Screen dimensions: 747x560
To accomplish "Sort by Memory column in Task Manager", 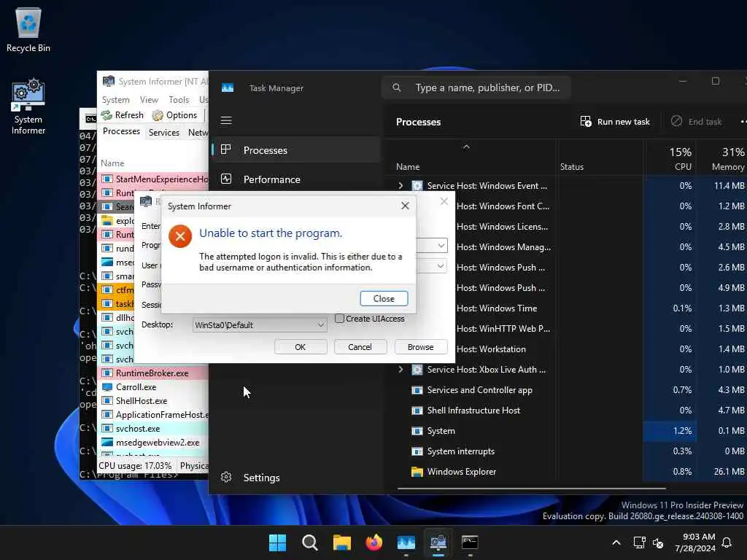I will coord(721,158).
